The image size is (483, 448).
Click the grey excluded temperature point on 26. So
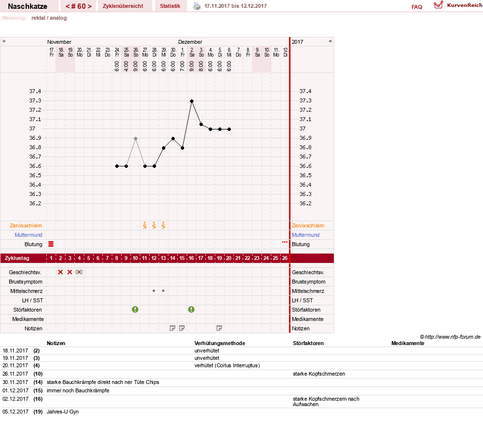click(x=135, y=138)
